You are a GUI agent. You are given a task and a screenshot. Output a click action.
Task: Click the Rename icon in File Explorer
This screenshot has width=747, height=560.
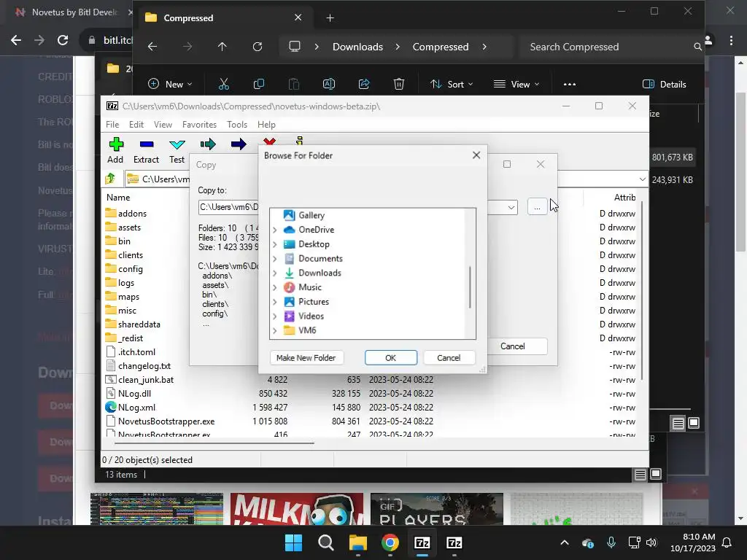point(329,85)
